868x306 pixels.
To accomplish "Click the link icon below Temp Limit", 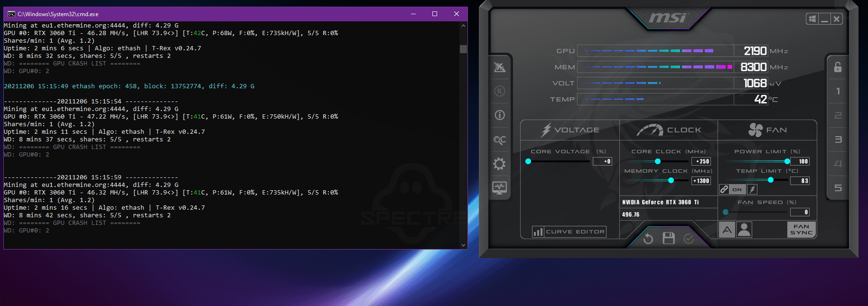I will click(724, 189).
